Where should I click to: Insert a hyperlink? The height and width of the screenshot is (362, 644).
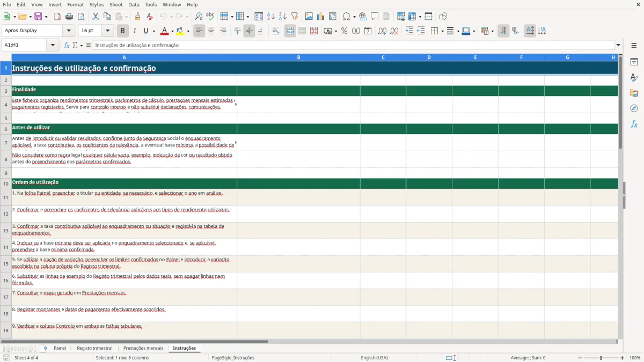(363, 17)
